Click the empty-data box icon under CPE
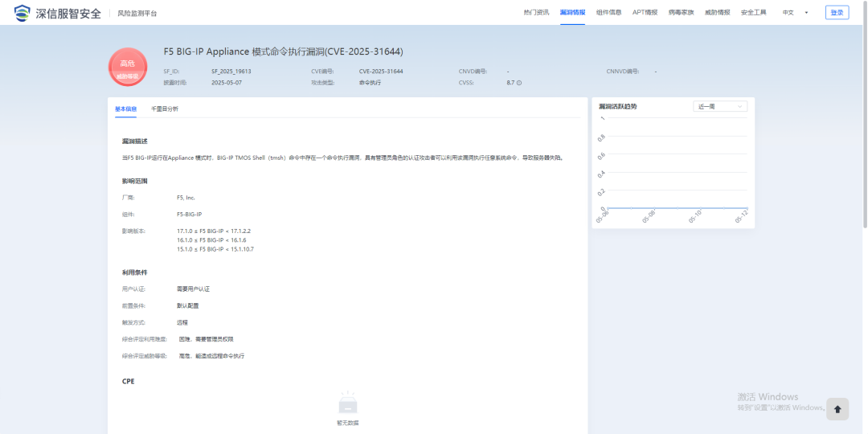Viewport: 868px width, 434px height. tap(348, 403)
